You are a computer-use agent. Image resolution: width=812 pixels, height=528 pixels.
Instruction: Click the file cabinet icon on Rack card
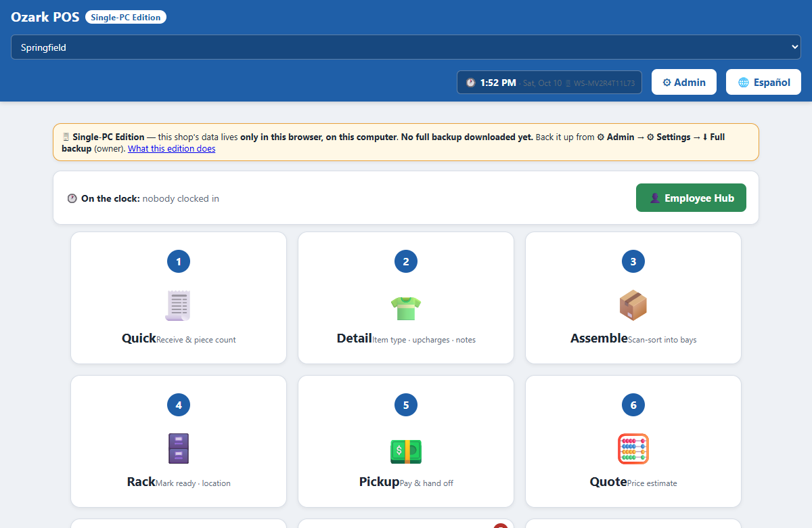pyautogui.click(x=179, y=448)
